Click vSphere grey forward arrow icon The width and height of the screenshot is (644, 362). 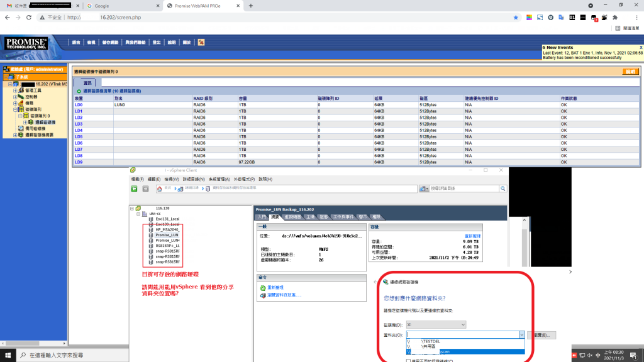(x=145, y=189)
